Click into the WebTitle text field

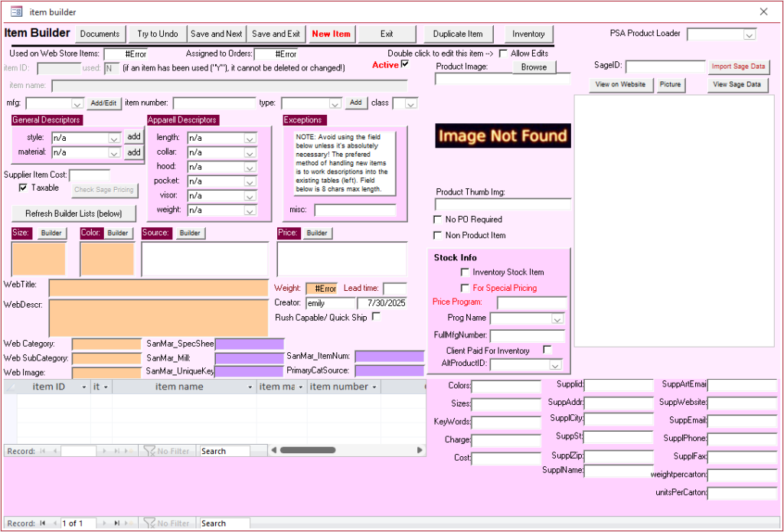coord(158,288)
